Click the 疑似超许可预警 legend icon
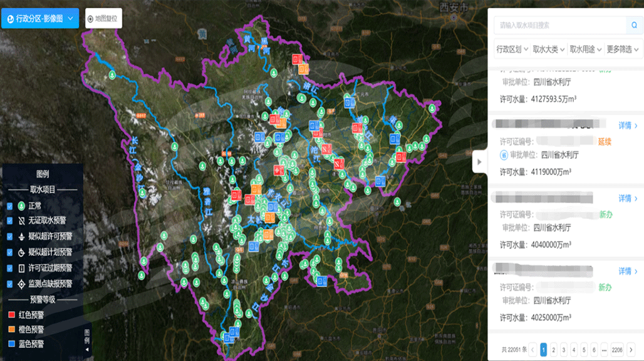 click(21, 236)
